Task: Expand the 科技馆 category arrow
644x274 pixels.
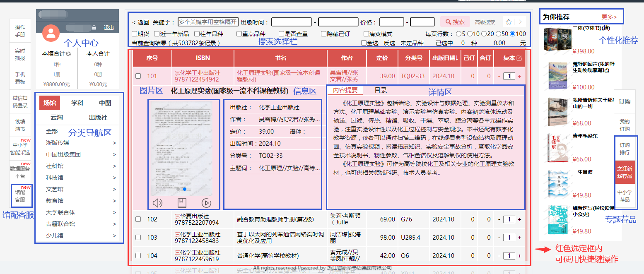Action: 114,178
